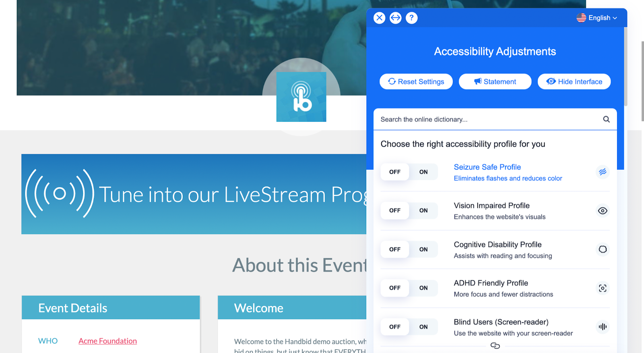Click the 'Eliminates flashes and reduces color' description

508,179
